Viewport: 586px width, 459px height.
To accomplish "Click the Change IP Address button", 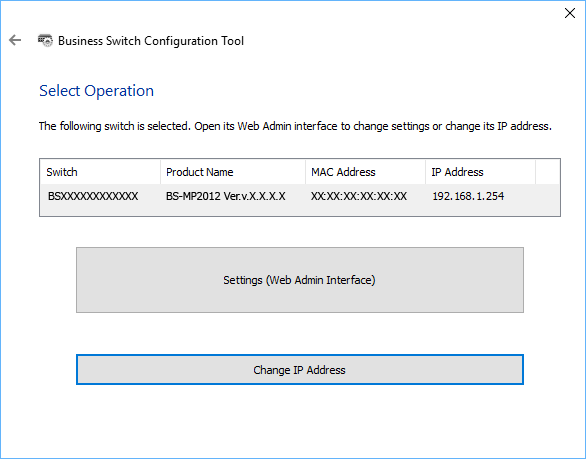I will (x=300, y=370).
